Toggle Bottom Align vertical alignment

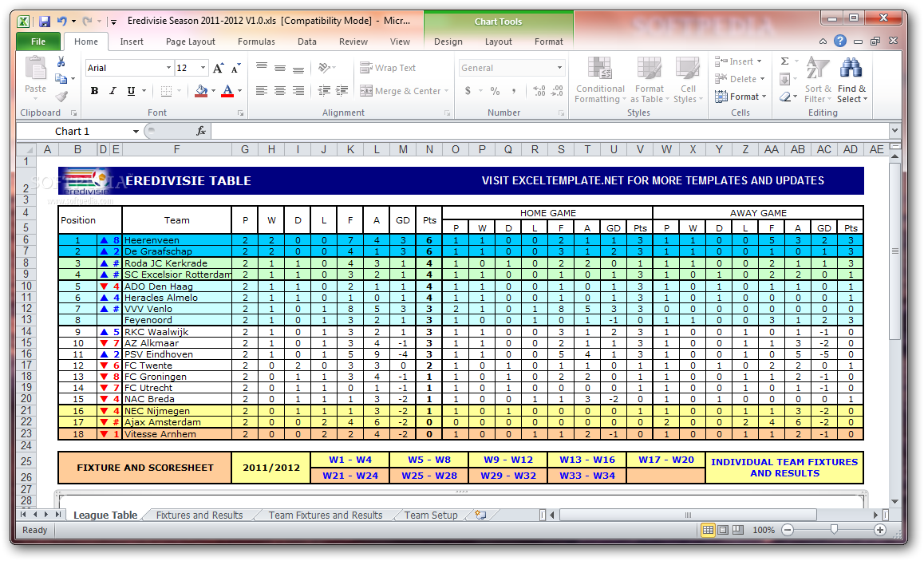[298, 68]
